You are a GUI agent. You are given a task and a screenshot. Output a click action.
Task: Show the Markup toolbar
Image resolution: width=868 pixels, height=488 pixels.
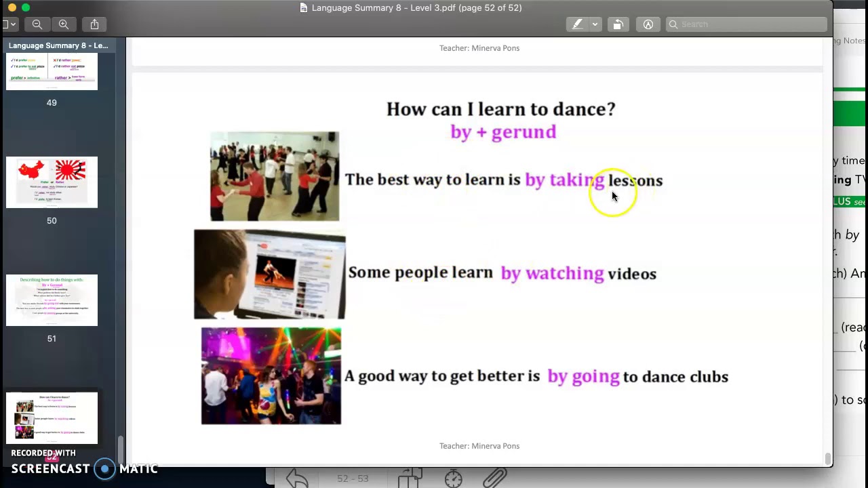pos(648,24)
